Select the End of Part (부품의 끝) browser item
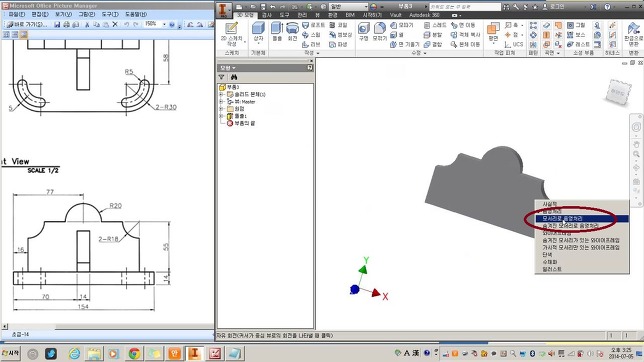Screen dimensions: 644x362 click(x=241, y=123)
